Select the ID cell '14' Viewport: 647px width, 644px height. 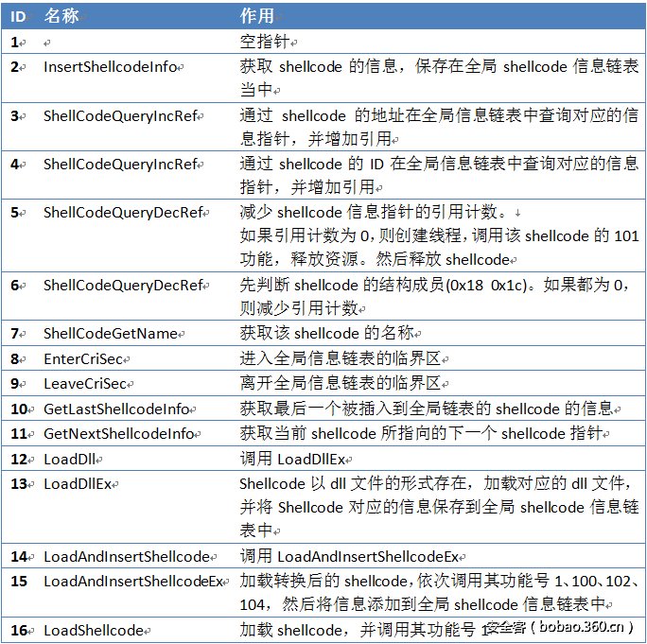tap(19, 557)
